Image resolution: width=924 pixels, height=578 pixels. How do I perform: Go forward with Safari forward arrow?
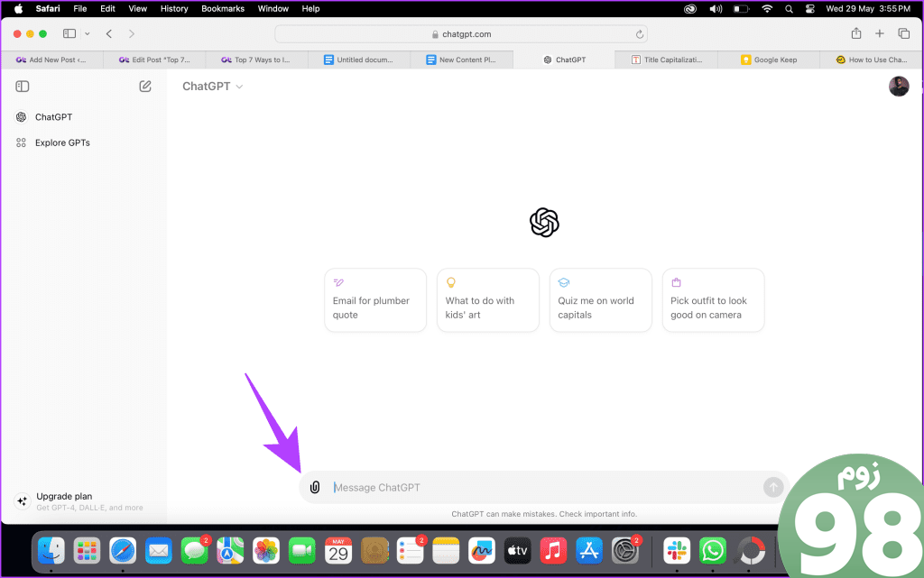pos(132,34)
